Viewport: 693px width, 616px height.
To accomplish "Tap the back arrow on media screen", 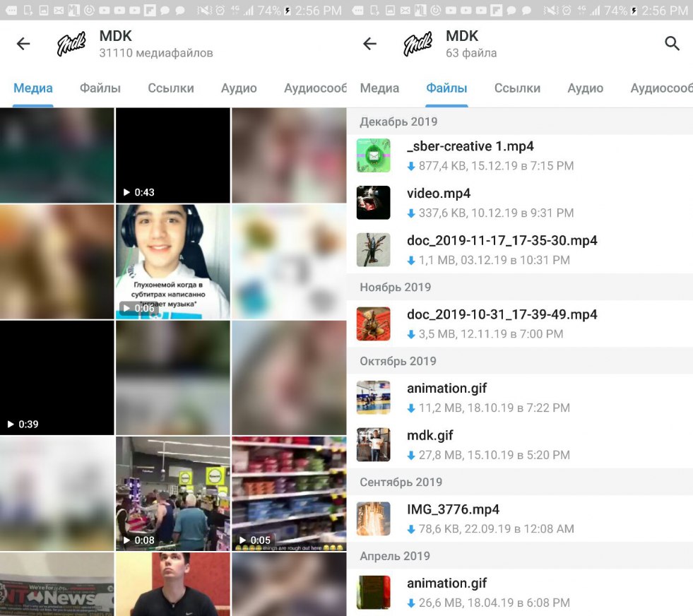I will pyautogui.click(x=23, y=44).
